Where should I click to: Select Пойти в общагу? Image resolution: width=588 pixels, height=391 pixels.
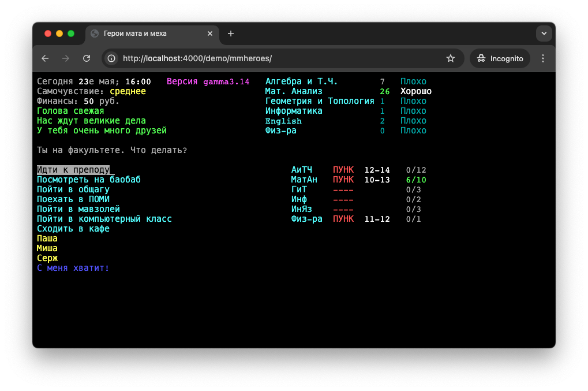click(x=73, y=189)
